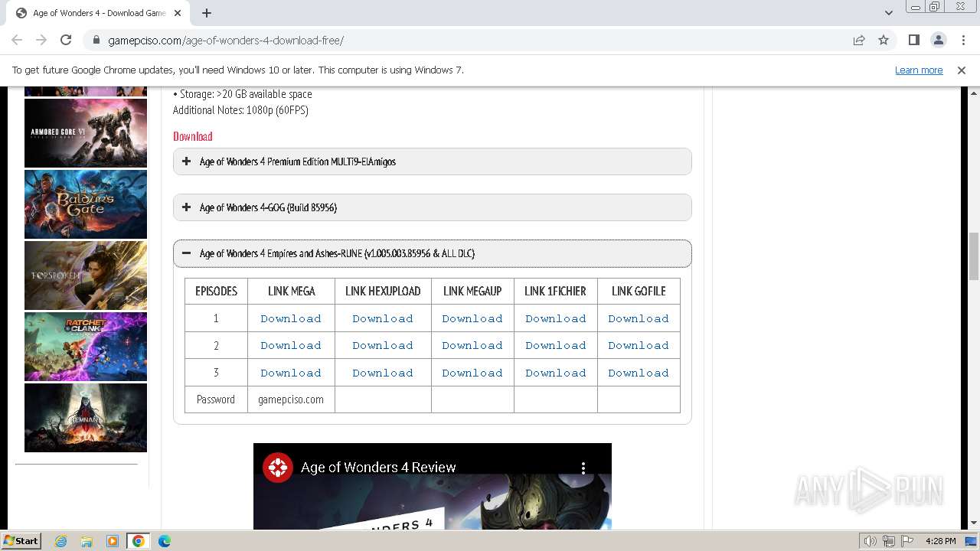
Task: Toggle the Chrome side panel
Action: tap(913, 40)
